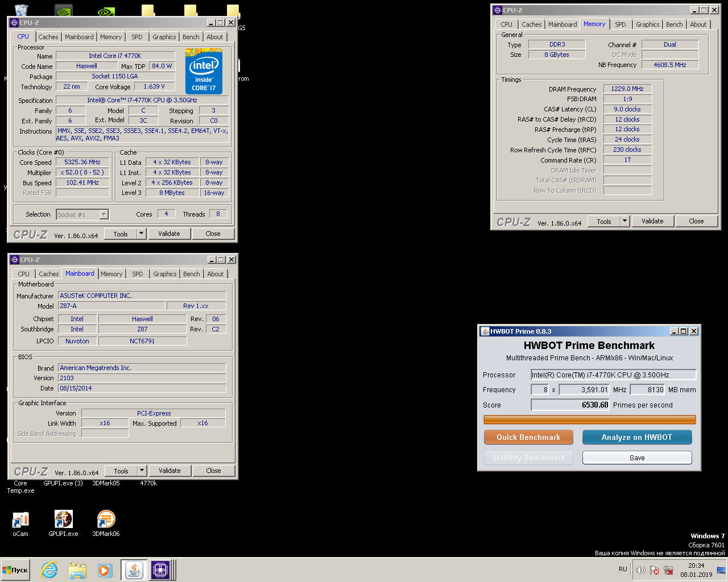This screenshot has height=582, width=728.
Task: Click the disconnected network tray icon
Action: pyautogui.click(x=668, y=570)
